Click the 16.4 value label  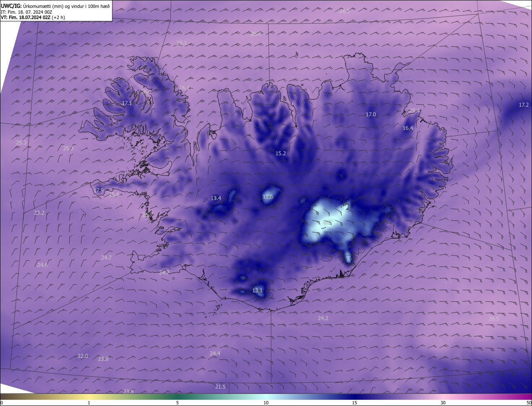coord(408,128)
